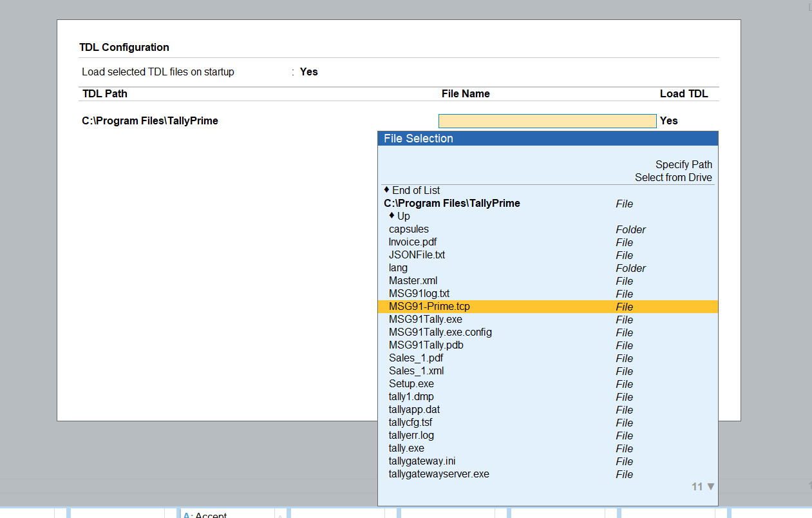812x518 pixels.
Task: Click the File Name input field
Action: (547, 121)
